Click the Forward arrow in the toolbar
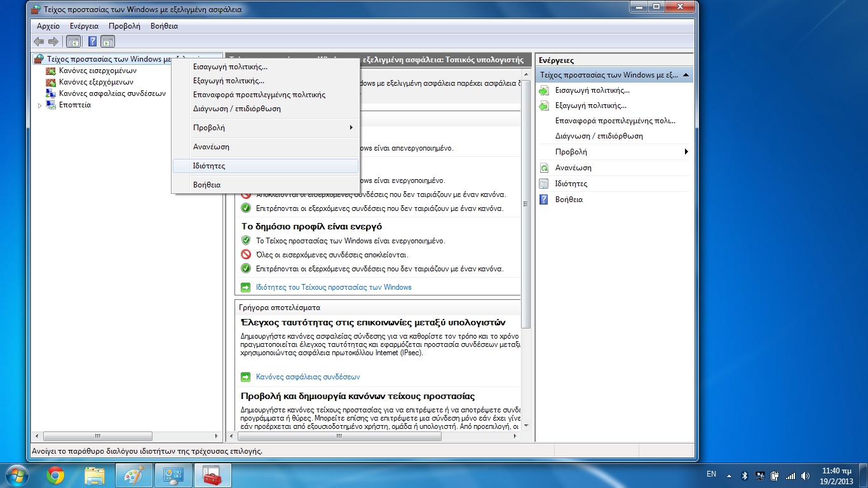 pos(53,41)
